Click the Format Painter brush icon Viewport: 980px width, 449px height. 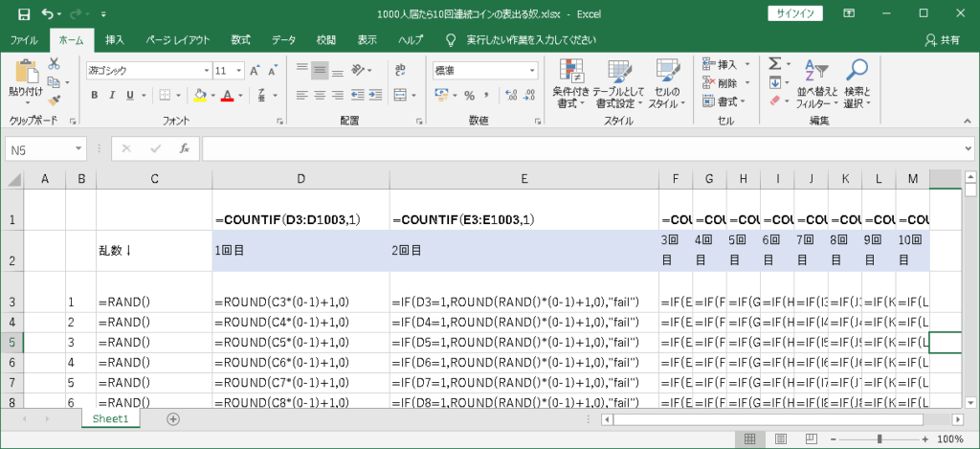click(x=55, y=100)
